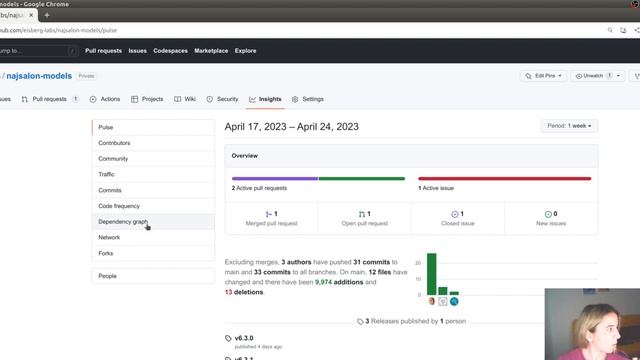Click the second contributor avatar under chart
The image size is (640, 360).
443,301
